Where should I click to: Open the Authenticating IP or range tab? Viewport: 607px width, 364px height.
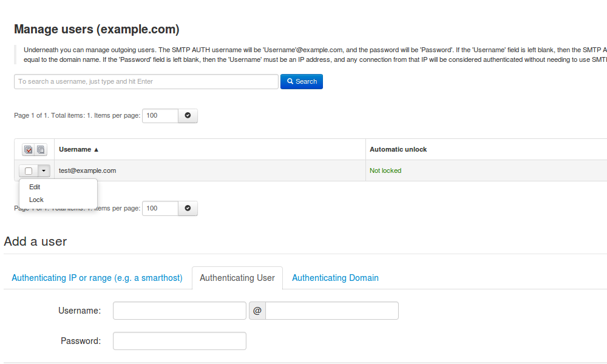coord(97,278)
